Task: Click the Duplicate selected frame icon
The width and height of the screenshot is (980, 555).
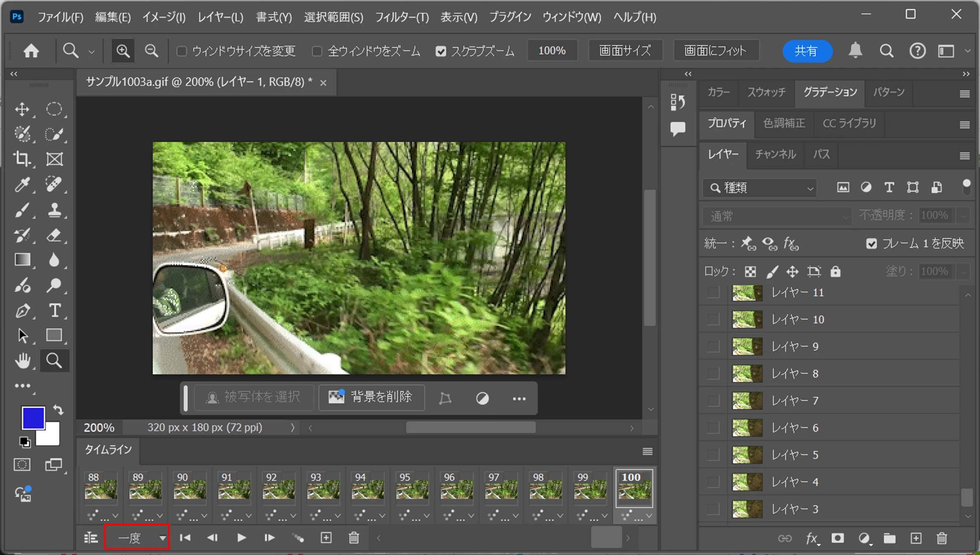Action: (326, 538)
